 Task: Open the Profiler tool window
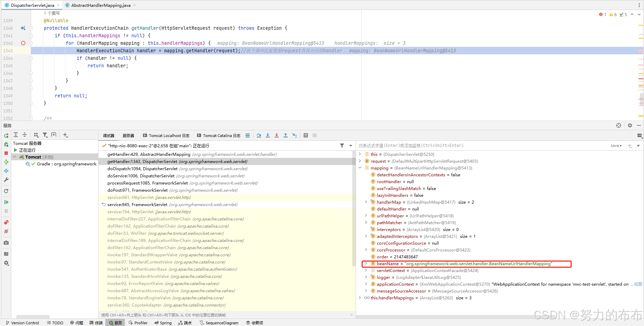(138, 323)
